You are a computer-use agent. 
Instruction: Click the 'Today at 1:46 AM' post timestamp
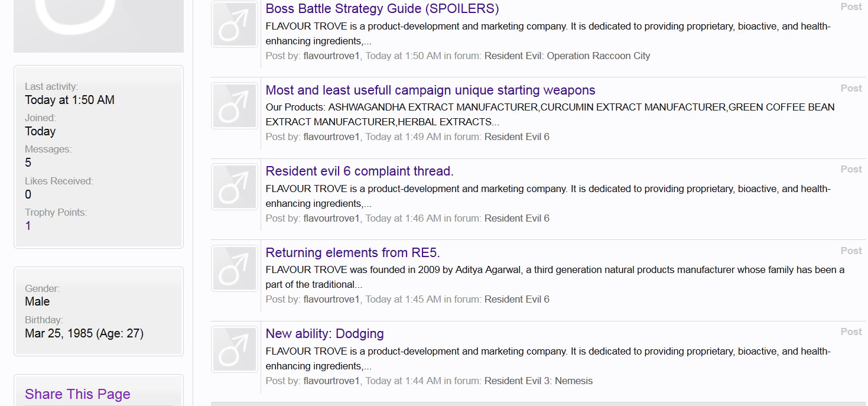403,219
